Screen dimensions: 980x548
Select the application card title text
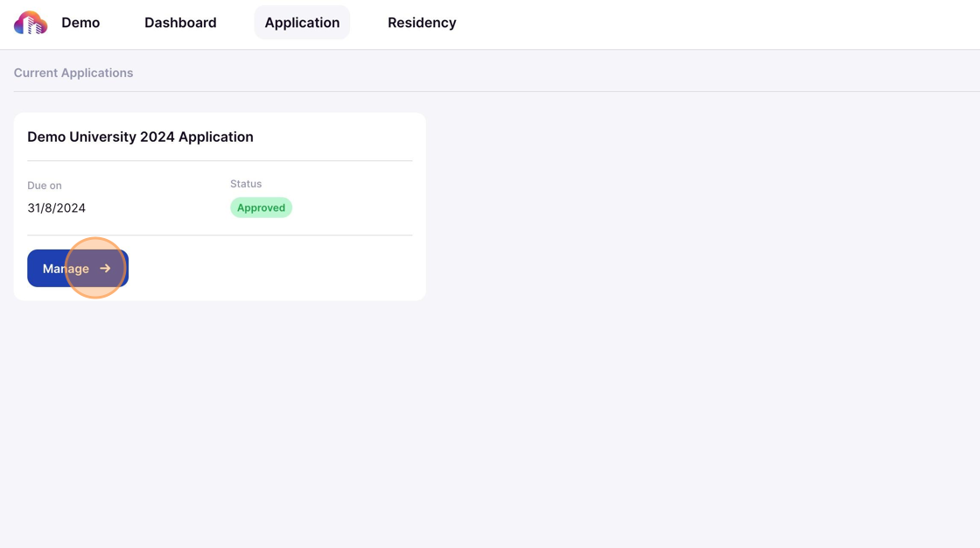tap(140, 137)
